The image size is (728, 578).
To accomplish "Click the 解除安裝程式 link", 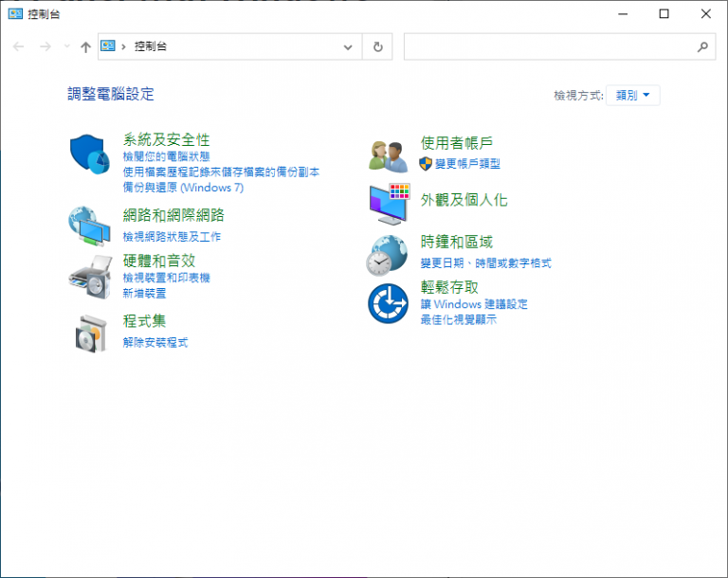I will pos(155,343).
